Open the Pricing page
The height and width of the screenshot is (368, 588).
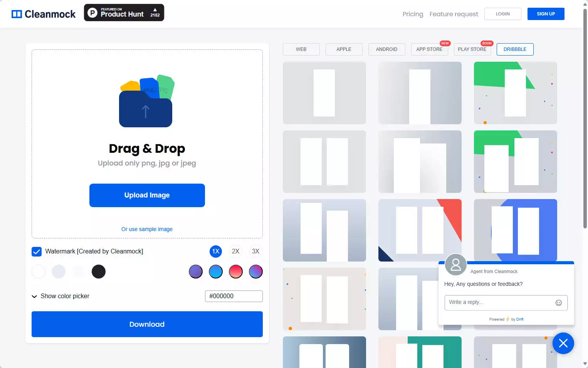click(413, 14)
